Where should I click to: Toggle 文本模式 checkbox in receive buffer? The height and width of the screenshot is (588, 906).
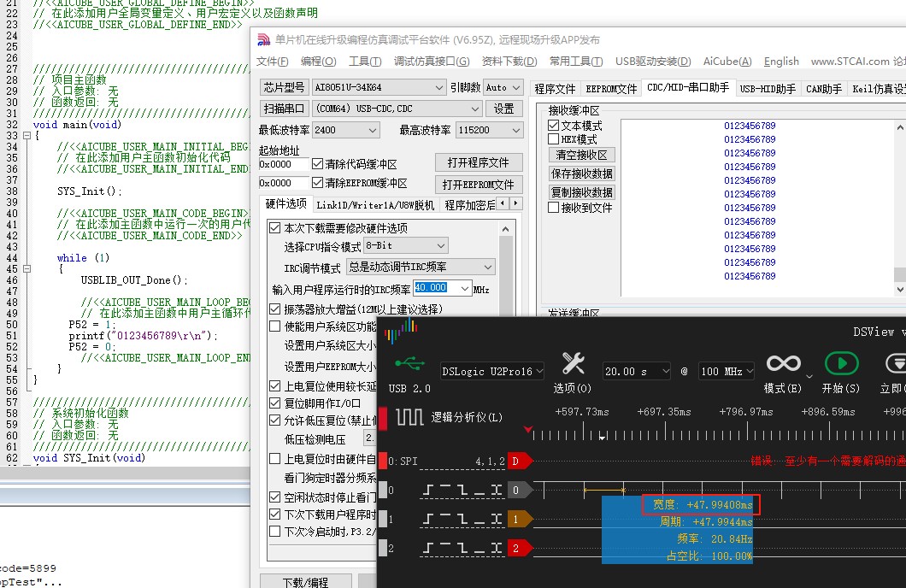point(554,126)
